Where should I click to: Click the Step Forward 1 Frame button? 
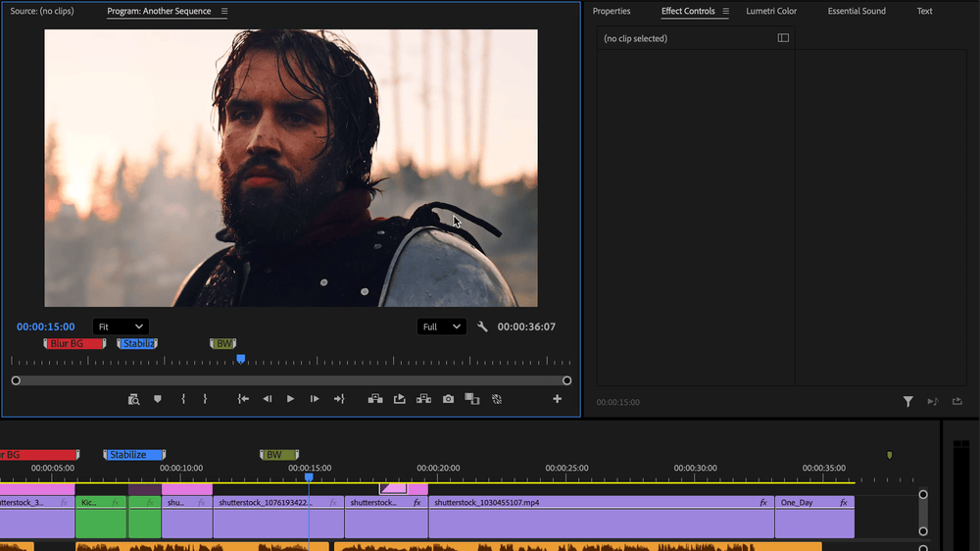[315, 399]
